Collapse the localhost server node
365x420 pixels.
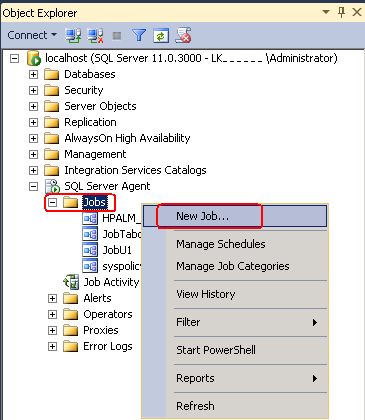point(15,59)
